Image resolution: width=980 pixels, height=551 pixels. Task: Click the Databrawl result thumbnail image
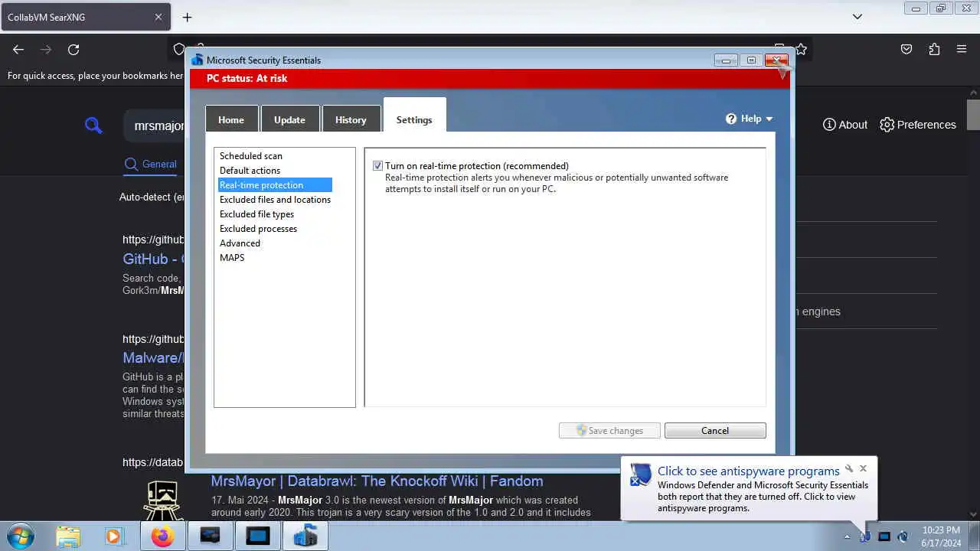click(163, 500)
